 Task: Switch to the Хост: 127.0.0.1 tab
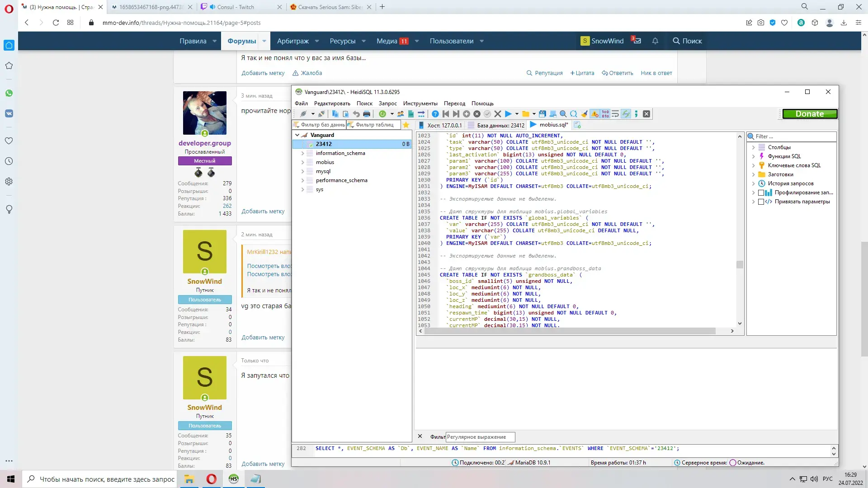440,125
